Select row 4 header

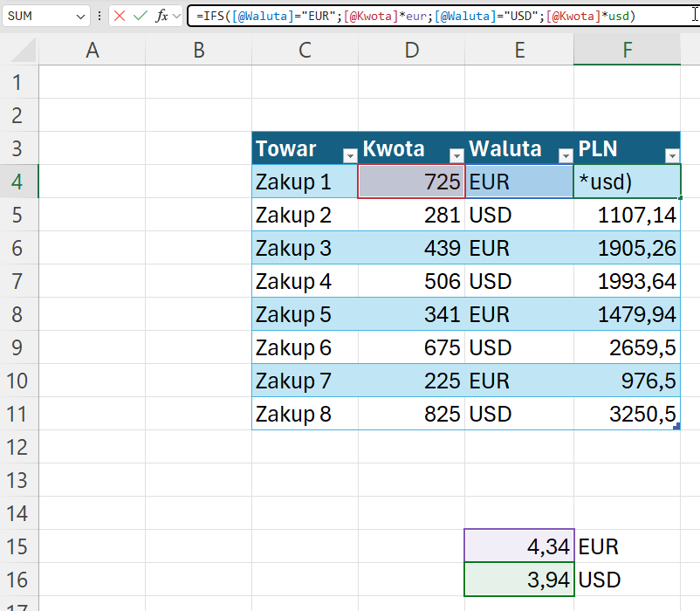pos(18,182)
